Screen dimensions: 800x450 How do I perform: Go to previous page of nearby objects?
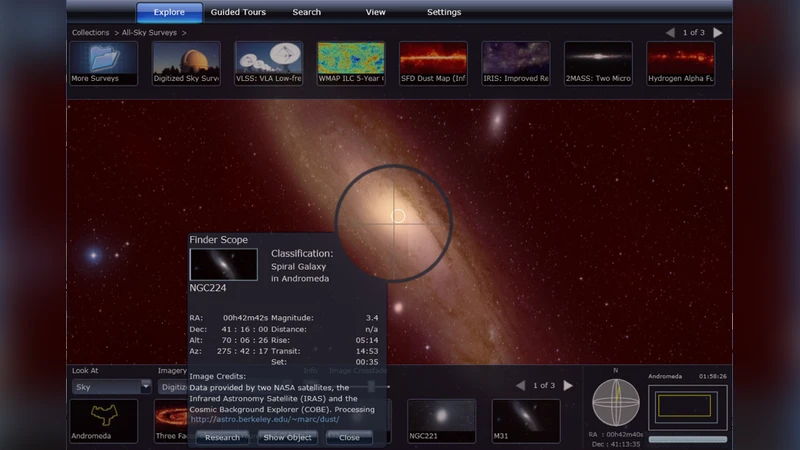[520, 386]
